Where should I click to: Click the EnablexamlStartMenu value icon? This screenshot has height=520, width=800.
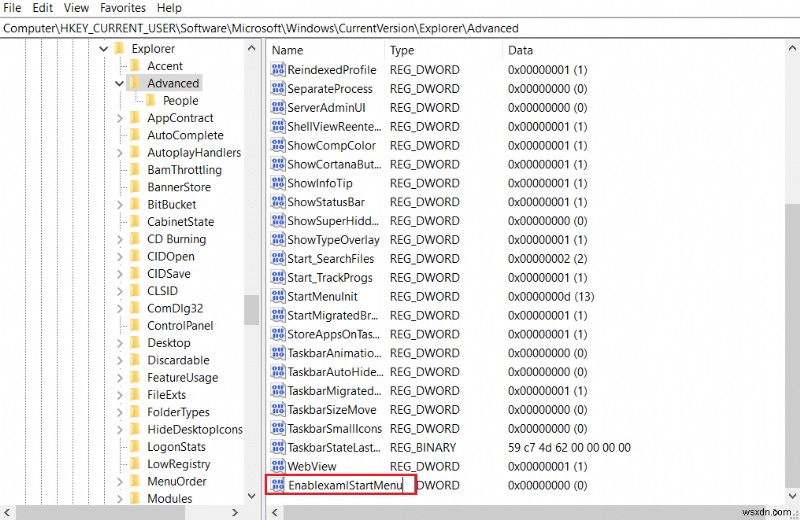click(x=278, y=485)
